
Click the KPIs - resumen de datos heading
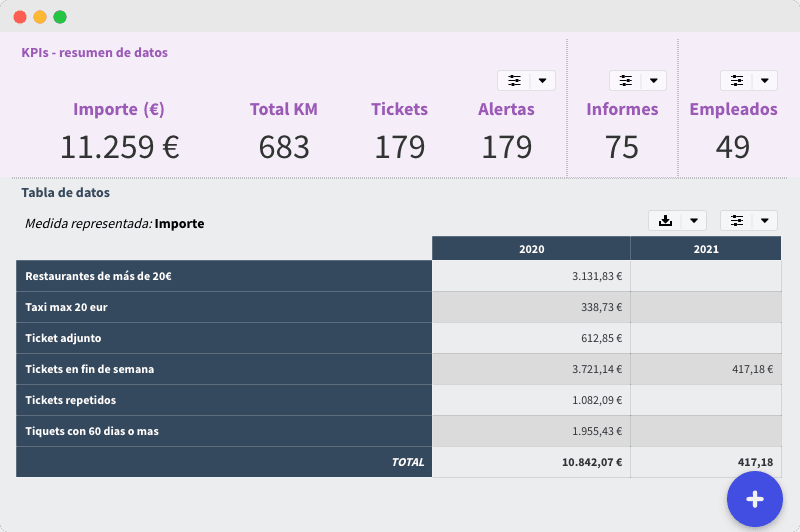(x=94, y=53)
